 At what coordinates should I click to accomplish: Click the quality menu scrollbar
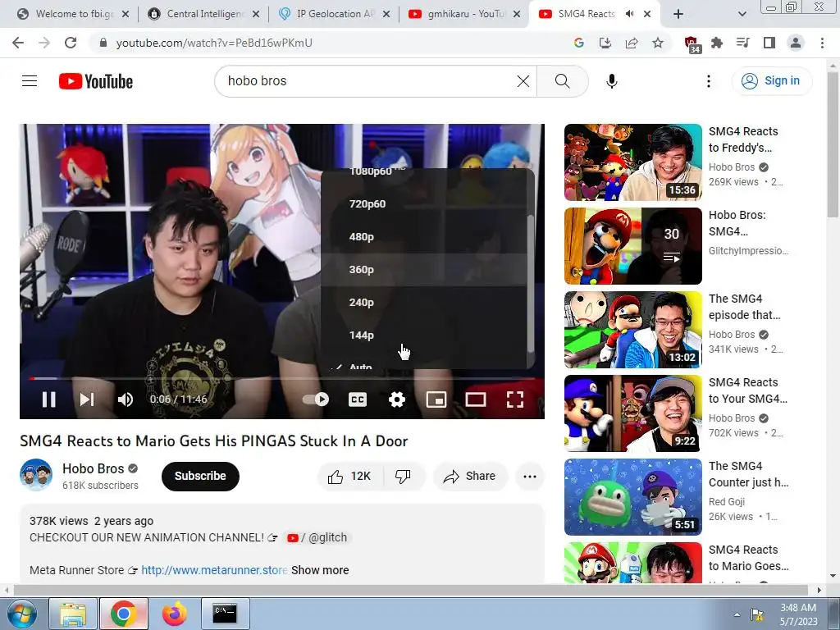point(531,284)
